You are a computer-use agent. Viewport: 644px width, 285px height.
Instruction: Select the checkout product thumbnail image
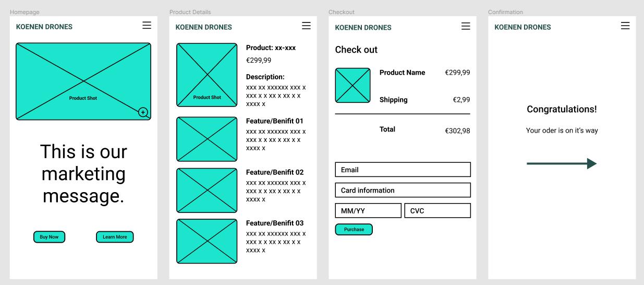pyautogui.click(x=353, y=85)
